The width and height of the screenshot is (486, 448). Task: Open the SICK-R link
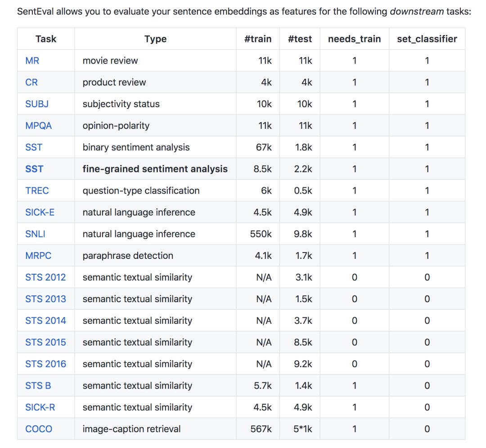pos(40,407)
